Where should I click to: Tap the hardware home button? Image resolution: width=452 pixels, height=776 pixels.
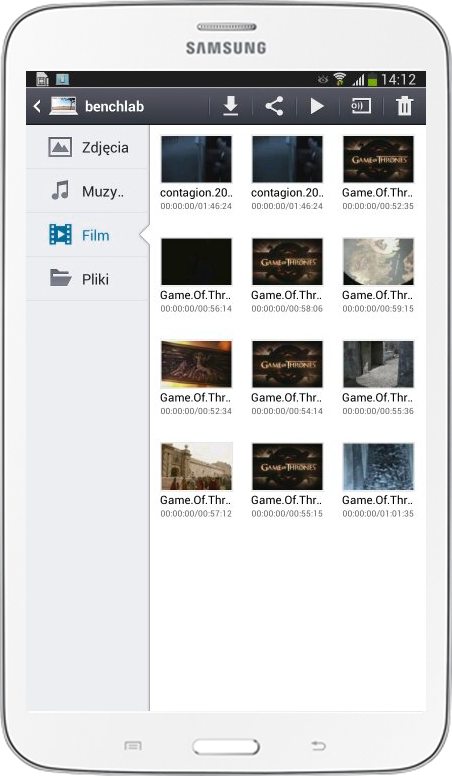(226, 747)
